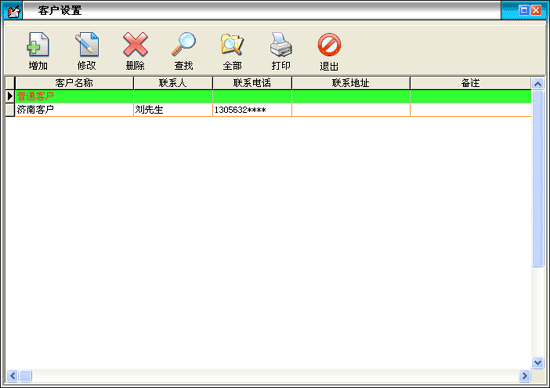
Task: Select the 济南客户 cell
Action: (x=74, y=110)
